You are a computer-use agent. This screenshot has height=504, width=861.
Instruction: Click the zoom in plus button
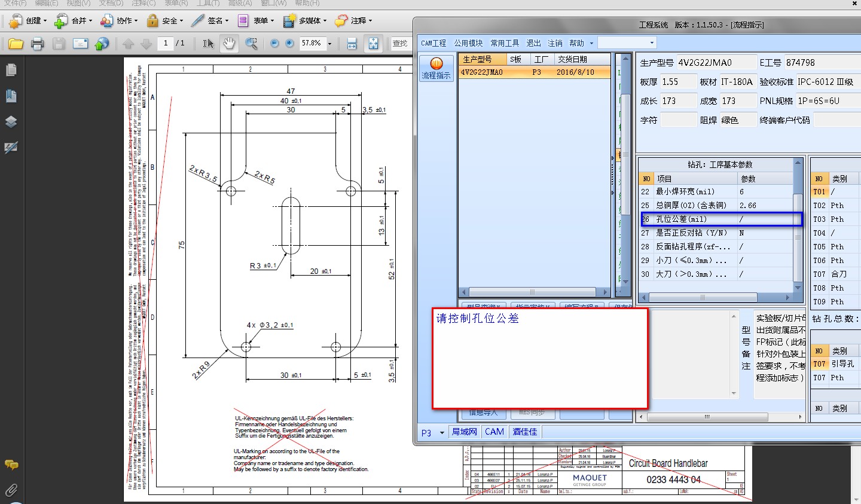pos(290,43)
